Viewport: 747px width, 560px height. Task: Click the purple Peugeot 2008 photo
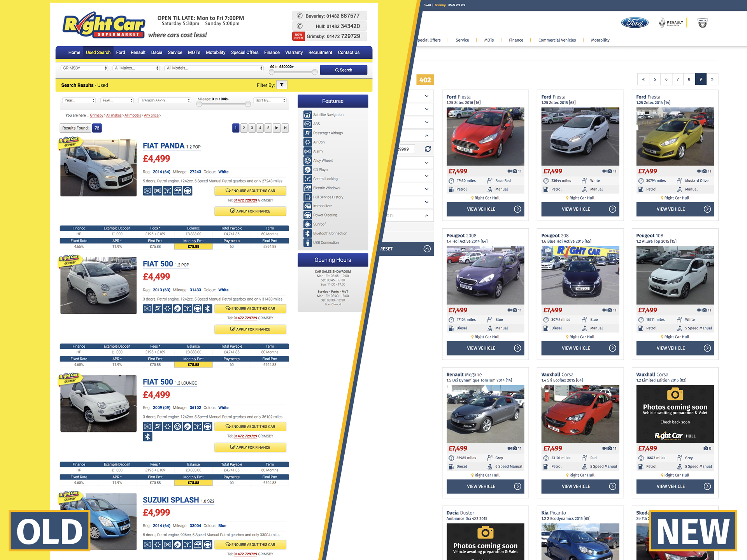(x=485, y=275)
